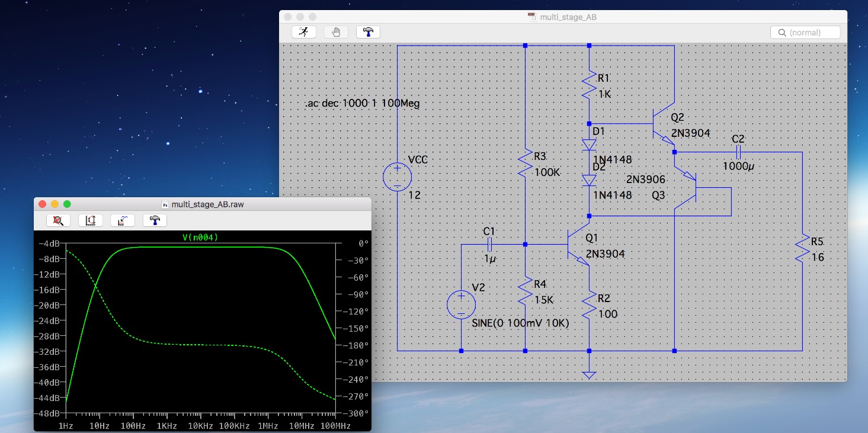The height and width of the screenshot is (433, 868).
Task: Click the .ac dec simulation directive text
Action: click(362, 104)
